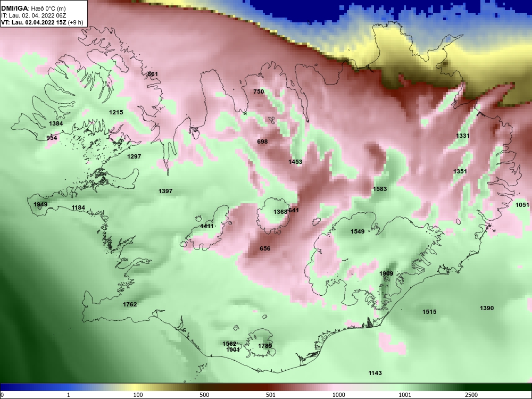Screen dimensions: 532x399
Task: Select the 1515 offshore value
Action: [429, 312]
